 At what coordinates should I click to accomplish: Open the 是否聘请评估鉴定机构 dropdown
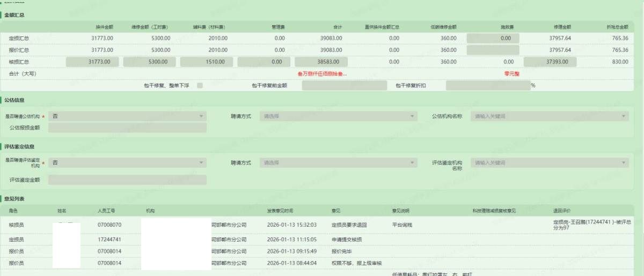[x=127, y=162]
